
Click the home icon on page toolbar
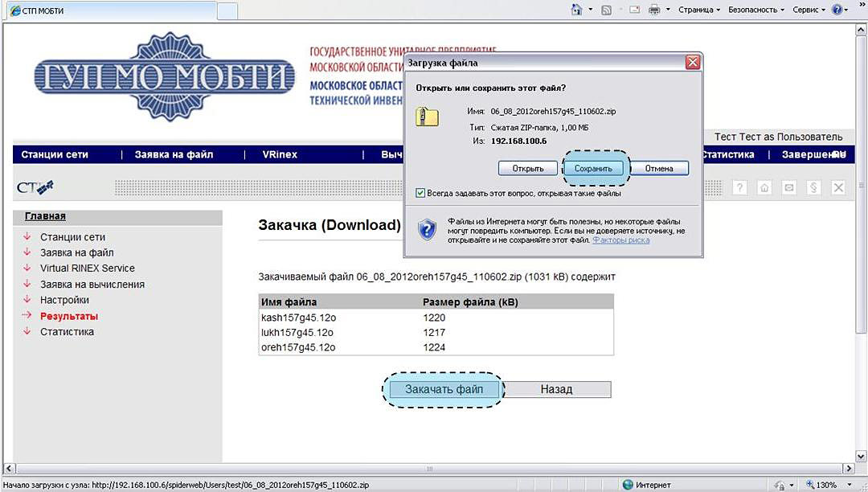[x=764, y=187]
